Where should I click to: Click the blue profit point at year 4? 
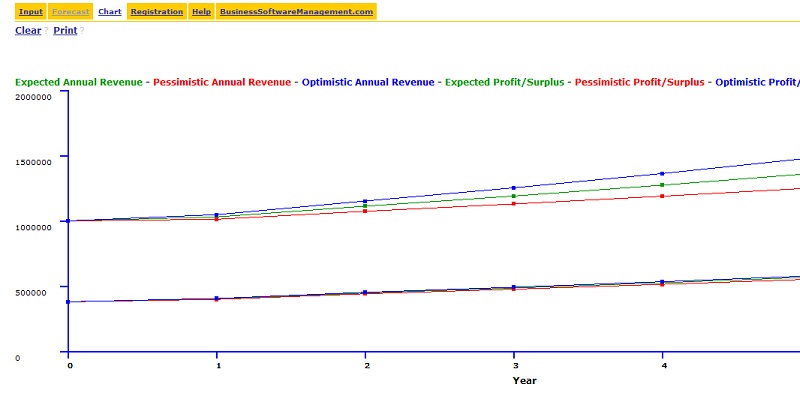click(662, 282)
